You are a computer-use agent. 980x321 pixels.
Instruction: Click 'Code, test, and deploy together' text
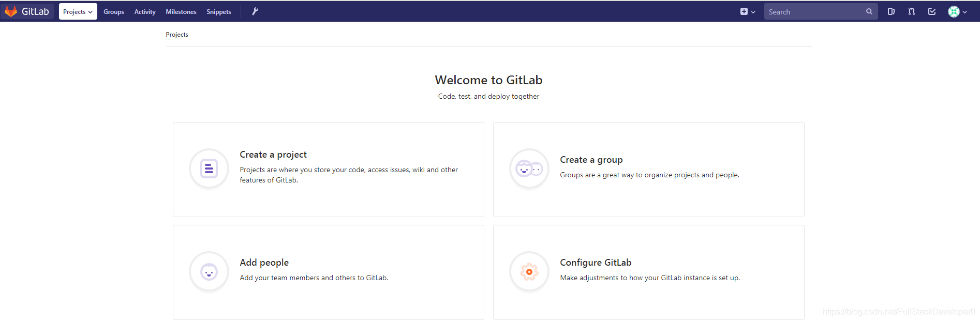click(488, 97)
